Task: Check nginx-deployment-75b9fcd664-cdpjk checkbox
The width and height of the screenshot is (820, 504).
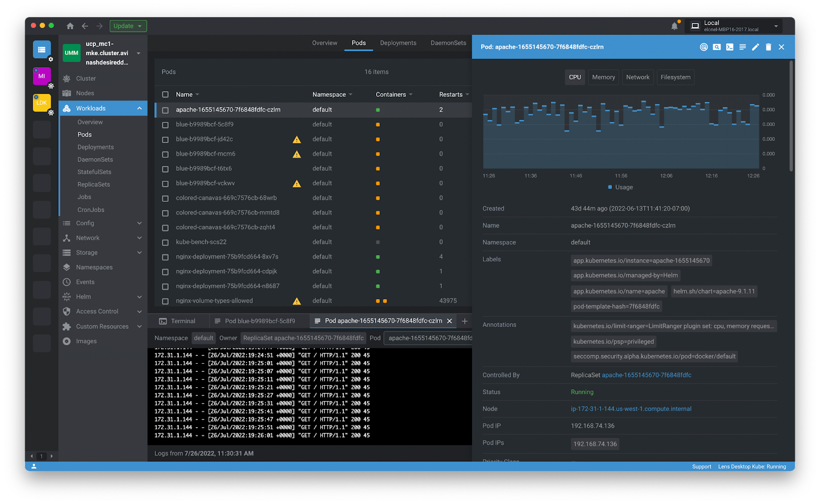Action: pyautogui.click(x=165, y=272)
